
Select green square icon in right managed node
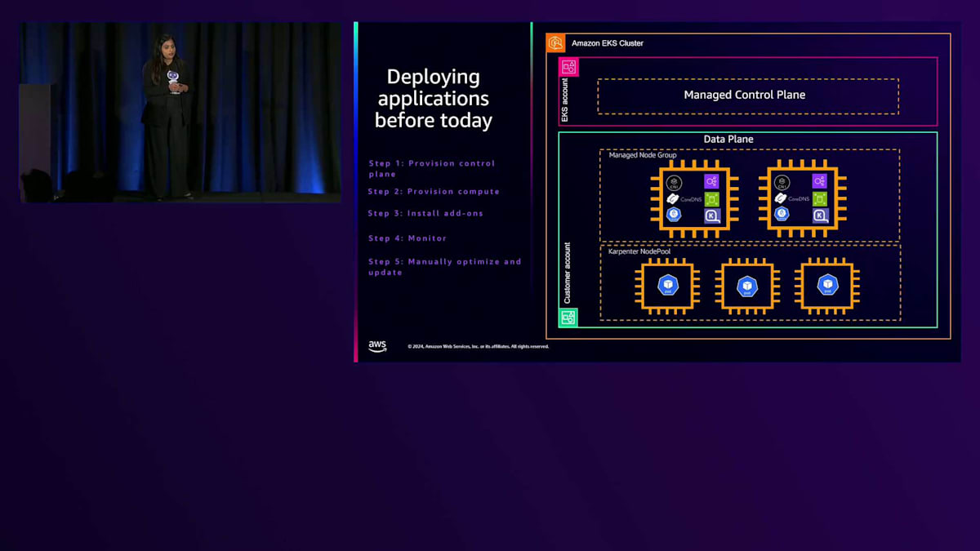pyautogui.click(x=820, y=198)
